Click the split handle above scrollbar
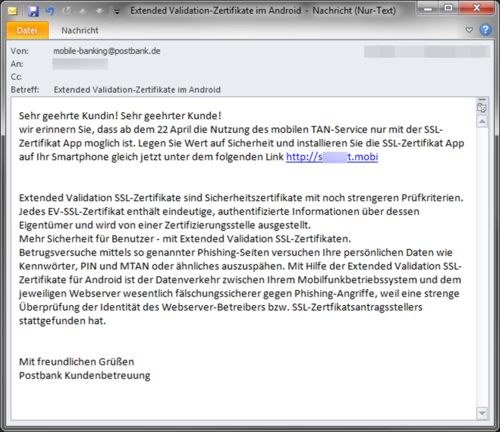This screenshot has height=432, width=500. pos(482,99)
